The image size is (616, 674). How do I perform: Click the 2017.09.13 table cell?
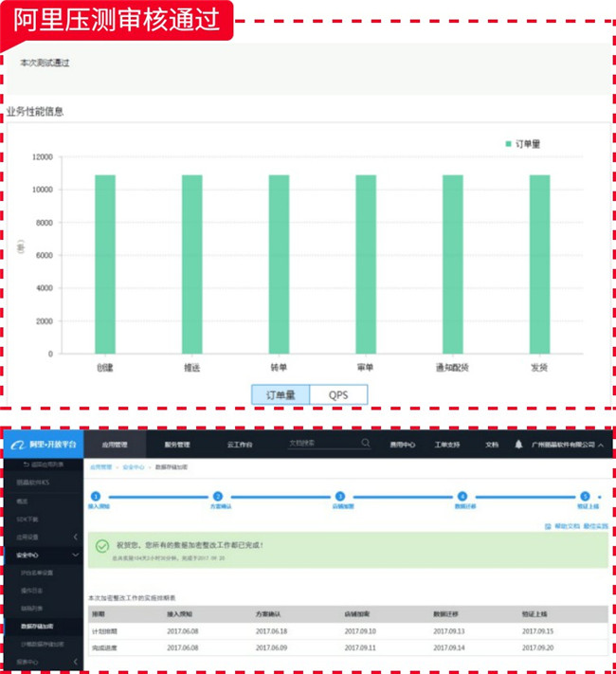pyautogui.click(x=449, y=631)
